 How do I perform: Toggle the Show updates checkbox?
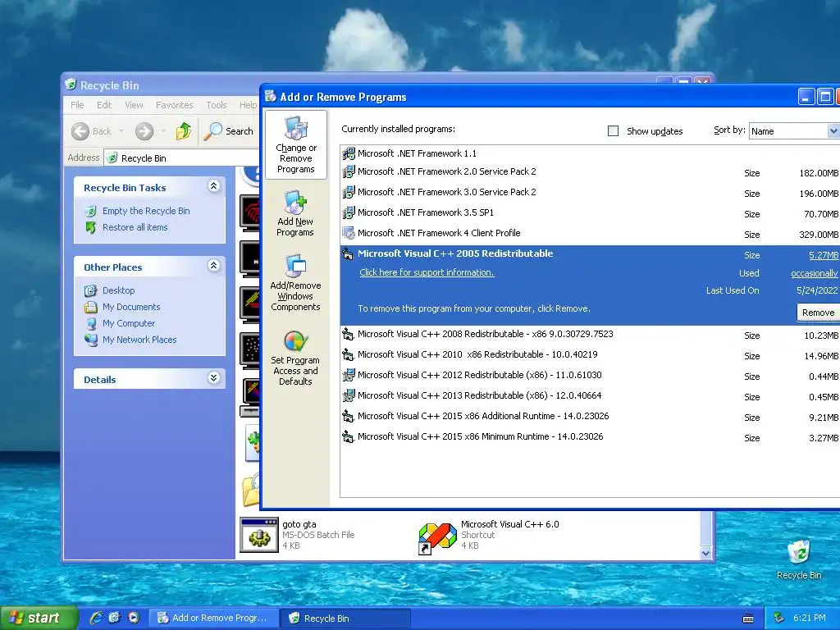tap(614, 131)
